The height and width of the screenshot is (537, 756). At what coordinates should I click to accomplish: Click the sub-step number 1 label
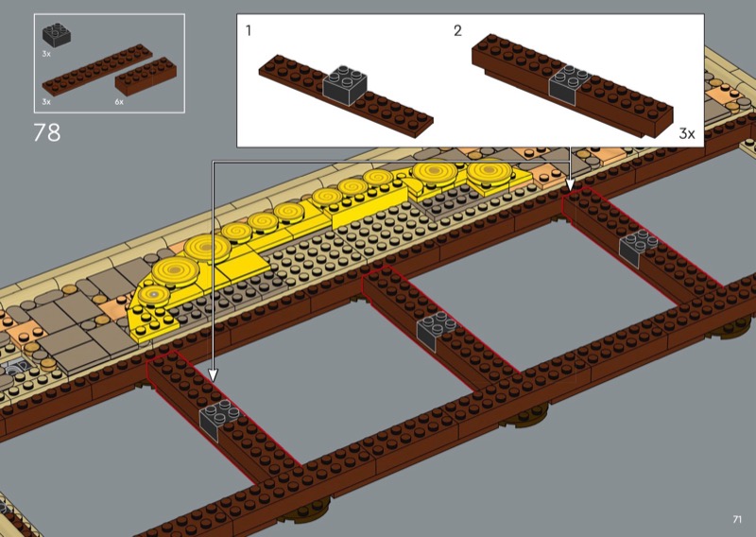click(x=249, y=31)
